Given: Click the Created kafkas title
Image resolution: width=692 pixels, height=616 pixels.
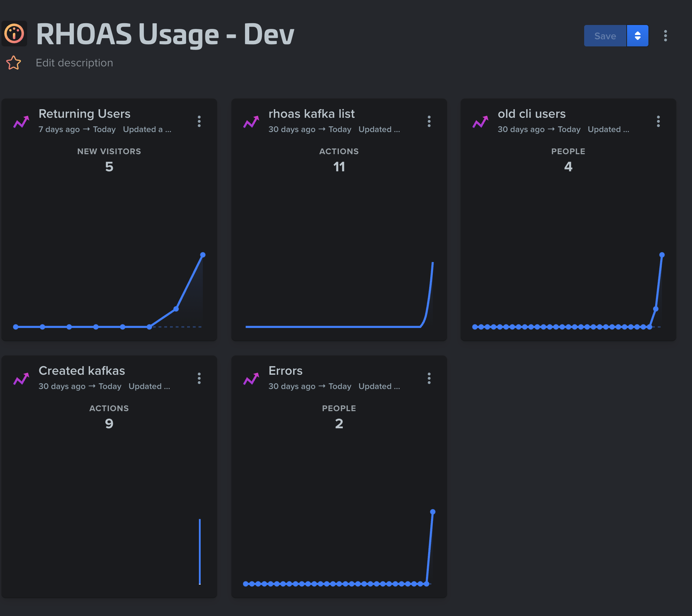Looking at the screenshot, I should (x=82, y=371).
